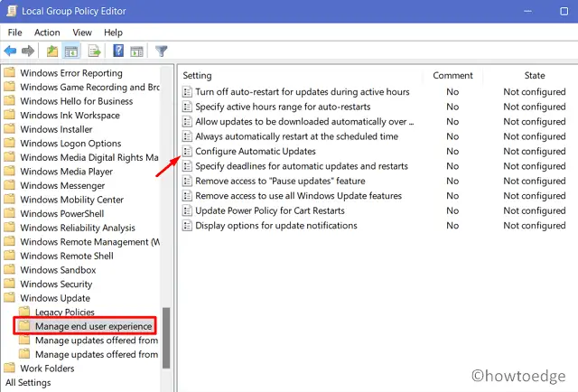Open the blue Help question-mark icon
This screenshot has height=392, width=578.
click(x=118, y=51)
